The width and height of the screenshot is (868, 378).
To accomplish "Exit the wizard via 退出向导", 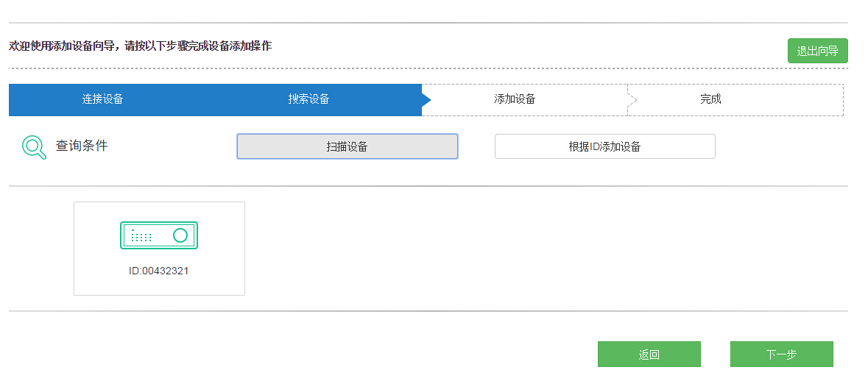I will click(817, 51).
